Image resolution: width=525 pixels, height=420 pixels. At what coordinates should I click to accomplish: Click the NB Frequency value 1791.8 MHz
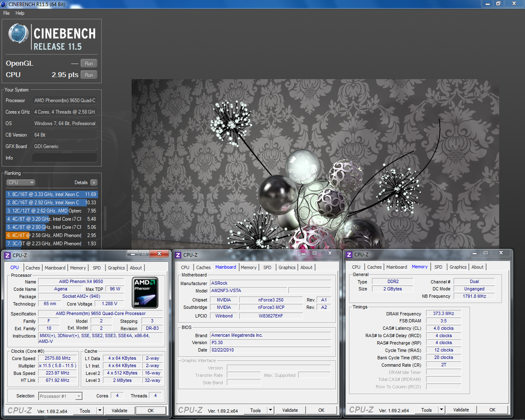click(474, 296)
